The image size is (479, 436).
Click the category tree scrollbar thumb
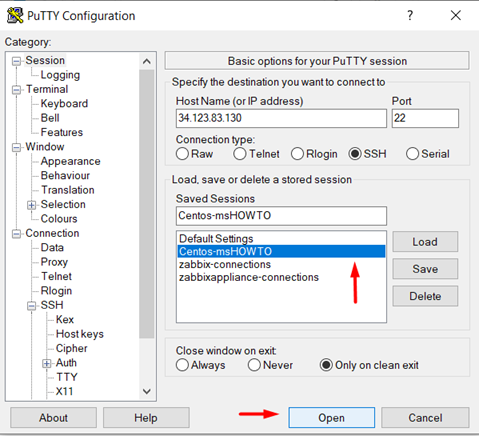[x=147, y=204]
